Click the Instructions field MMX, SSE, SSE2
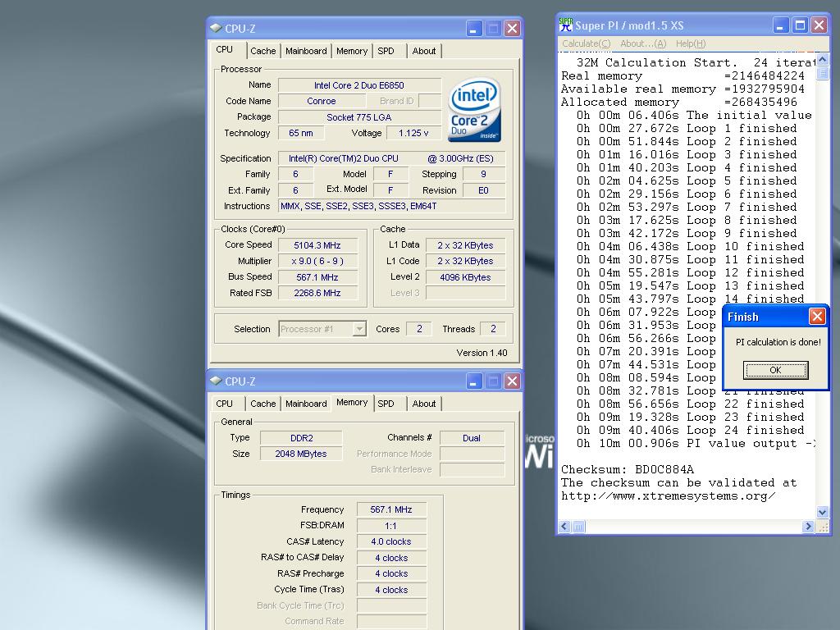Viewport: 840px width, 630px height. 391,206
